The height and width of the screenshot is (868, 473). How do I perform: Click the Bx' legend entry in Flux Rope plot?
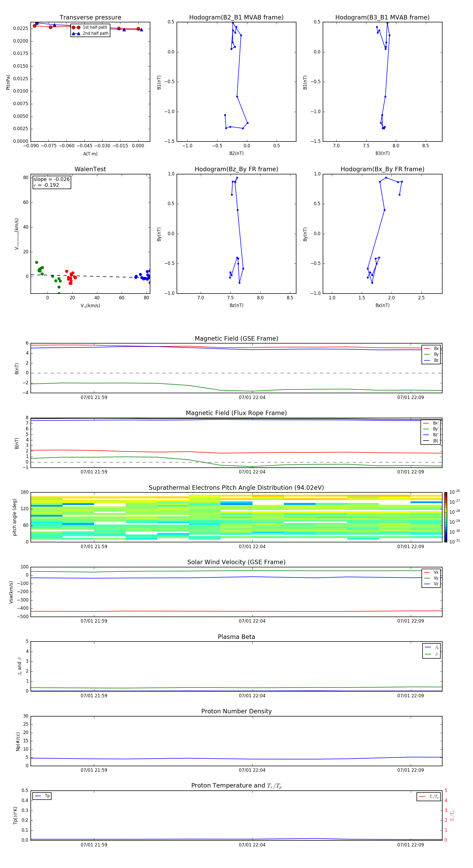click(431, 423)
